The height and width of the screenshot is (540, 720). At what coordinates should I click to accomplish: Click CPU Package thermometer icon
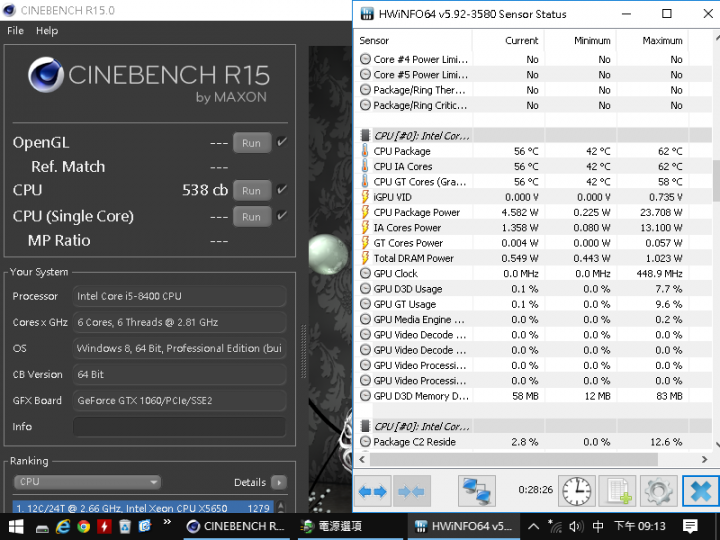pyautogui.click(x=365, y=151)
